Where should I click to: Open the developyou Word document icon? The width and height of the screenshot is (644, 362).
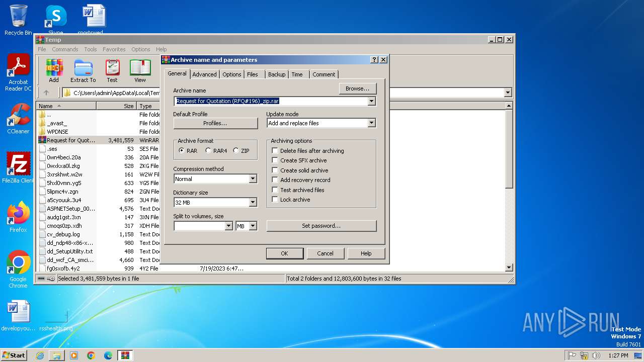[x=18, y=316]
